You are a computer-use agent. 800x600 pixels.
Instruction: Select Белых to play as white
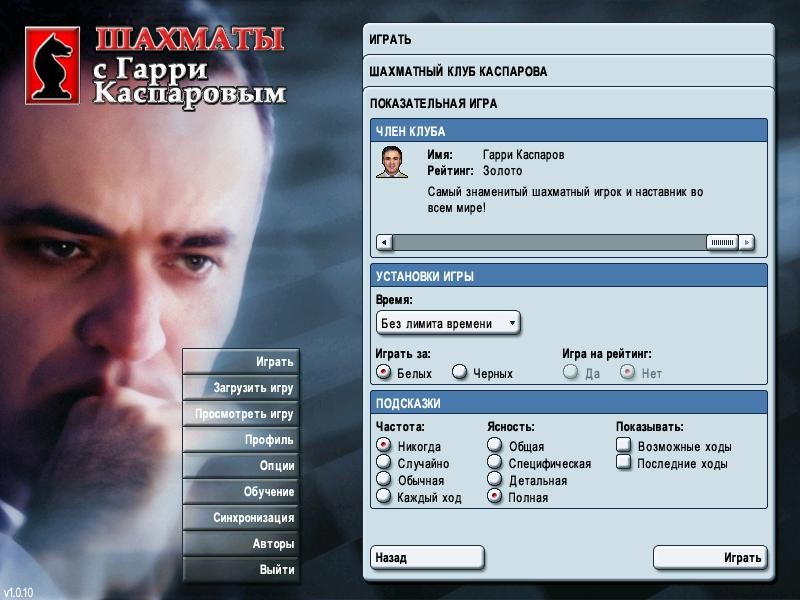pos(383,371)
